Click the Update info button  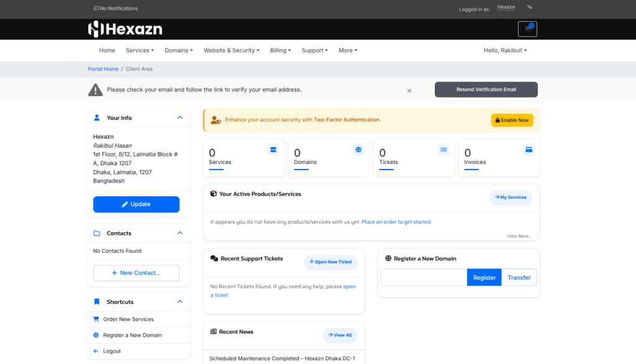click(x=136, y=204)
